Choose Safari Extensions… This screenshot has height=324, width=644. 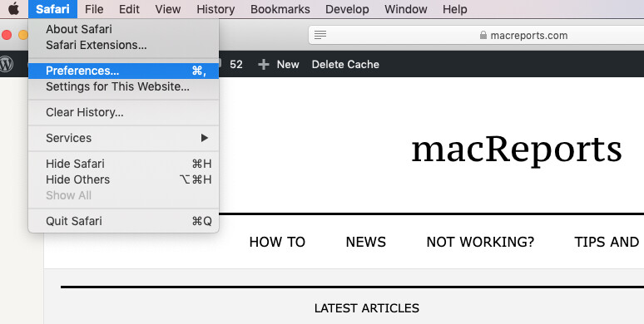pyautogui.click(x=124, y=45)
